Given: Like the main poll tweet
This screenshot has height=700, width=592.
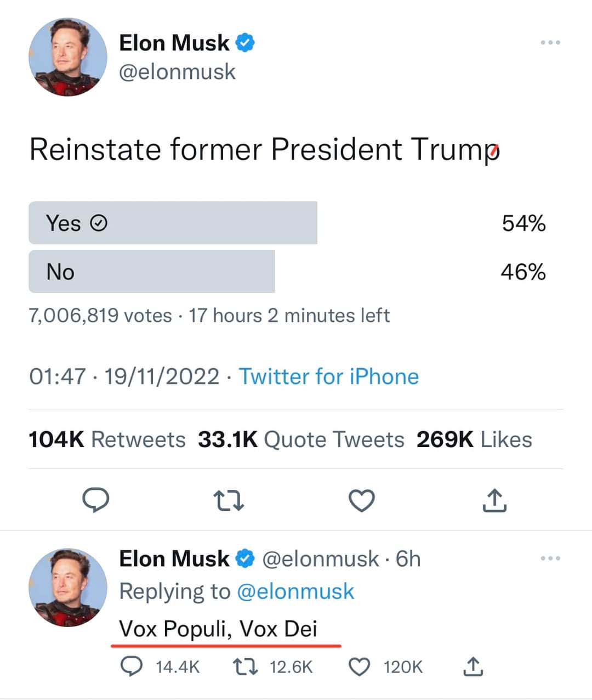Looking at the screenshot, I should [x=362, y=500].
